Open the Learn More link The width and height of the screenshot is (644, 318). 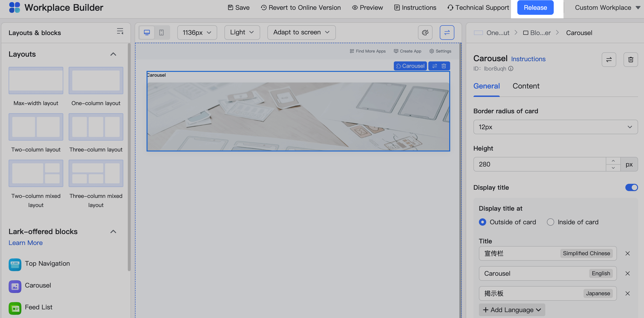click(x=25, y=242)
